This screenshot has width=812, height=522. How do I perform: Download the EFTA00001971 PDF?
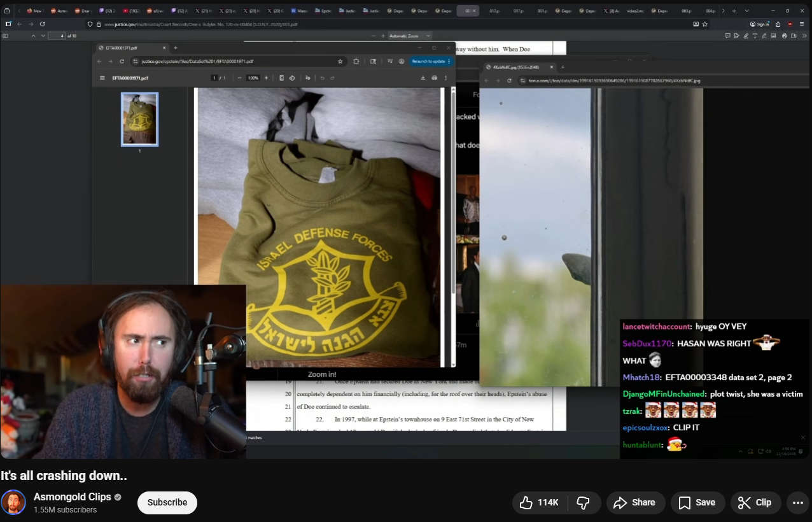[423, 78]
